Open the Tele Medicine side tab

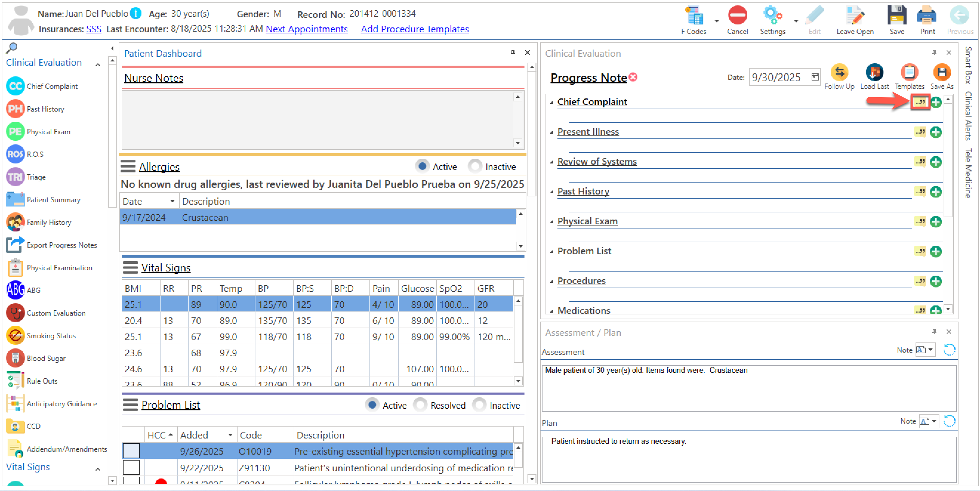pyautogui.click(x=968, y=173)
